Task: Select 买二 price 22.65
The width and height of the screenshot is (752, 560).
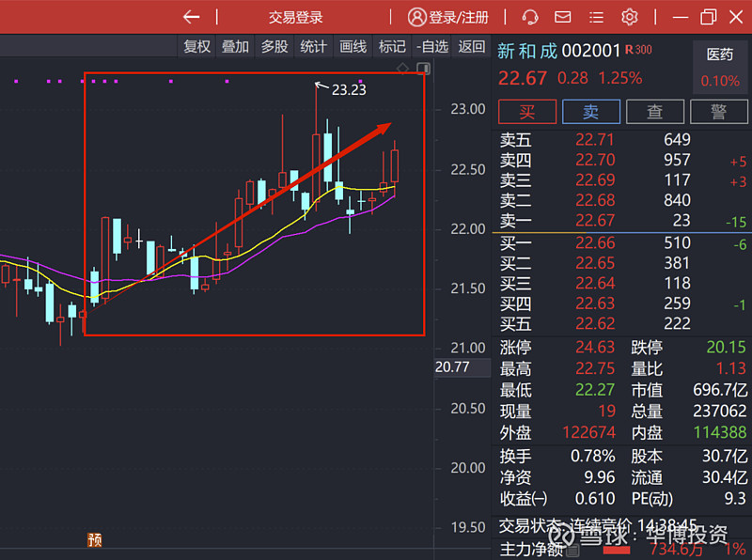Action: (x=595, y=263)
